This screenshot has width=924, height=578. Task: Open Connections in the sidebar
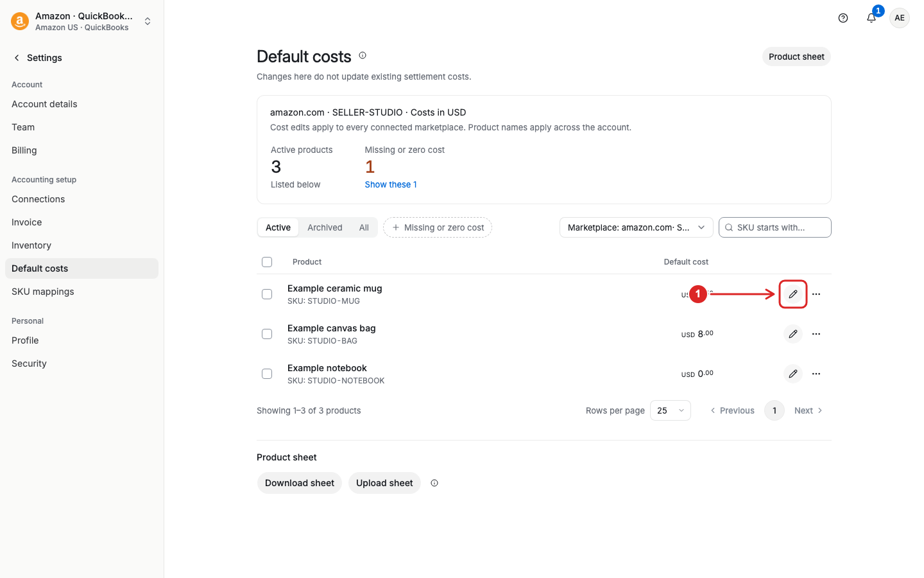[x=81, y=199]
